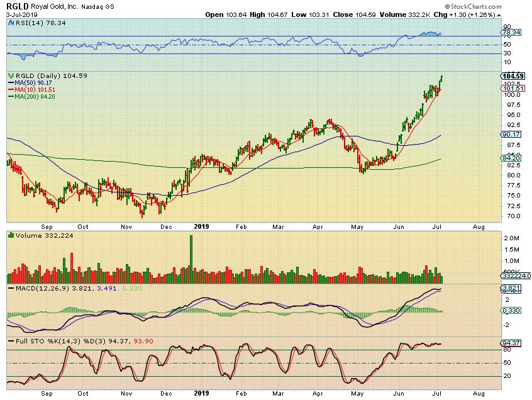This screenshot has height=400, width=532.
Task: Click the volume bars icon beside Volume label
Action: [x=11, y=235]
